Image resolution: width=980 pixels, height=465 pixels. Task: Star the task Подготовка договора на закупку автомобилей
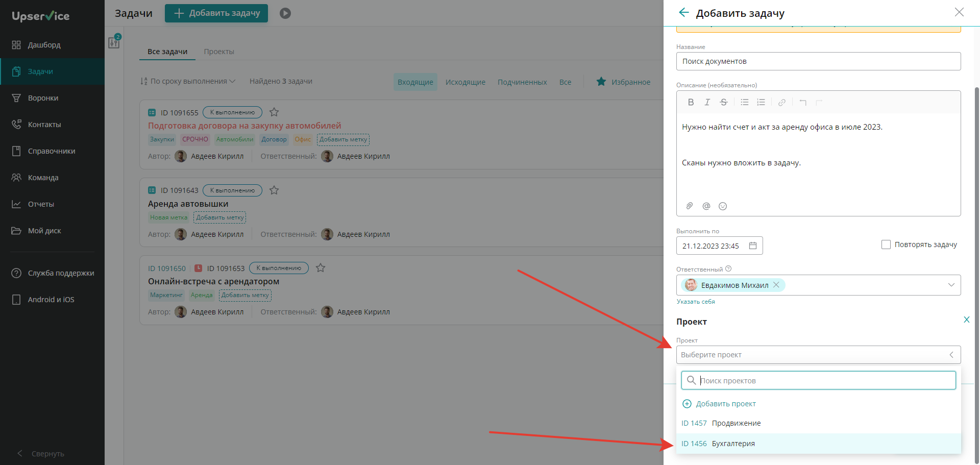click(x=274, y=112)
